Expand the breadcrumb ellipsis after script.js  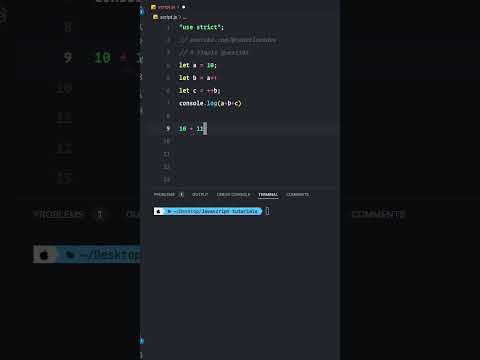coord(185,17)
